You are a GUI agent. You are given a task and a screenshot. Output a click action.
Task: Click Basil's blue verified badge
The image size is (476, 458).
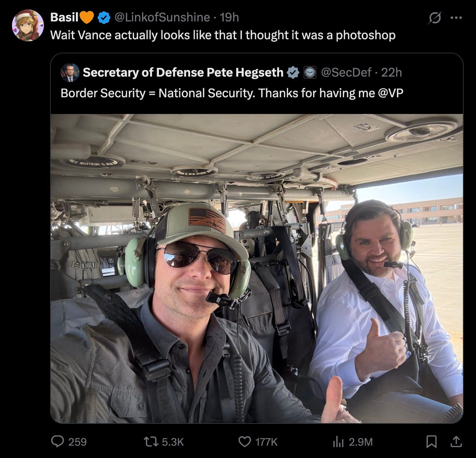[x=105, y=17]
